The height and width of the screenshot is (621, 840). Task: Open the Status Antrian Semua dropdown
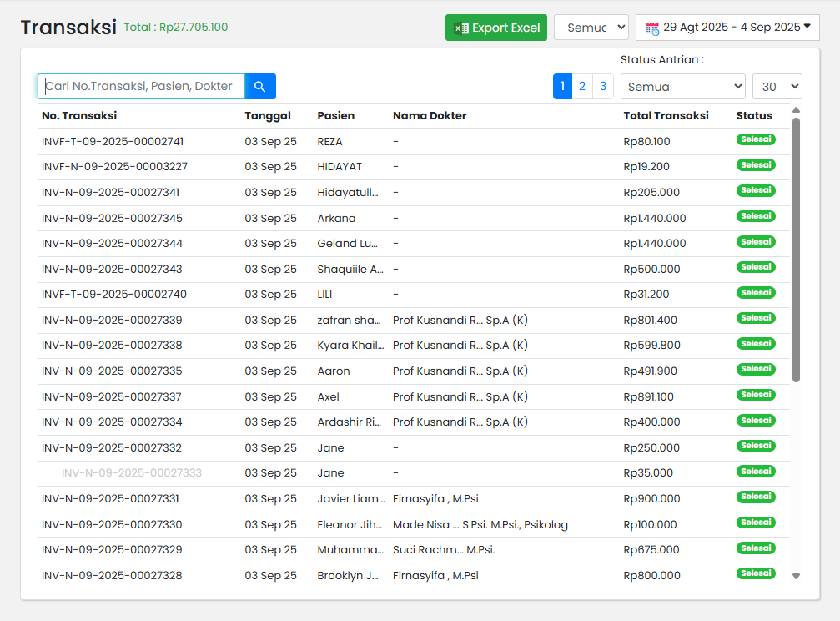[x=682, y=87]
